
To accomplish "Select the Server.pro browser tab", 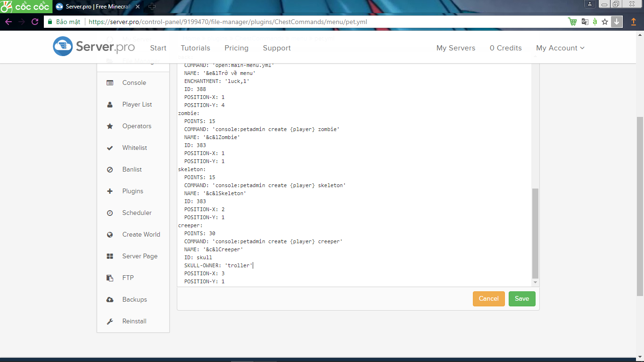I will click(x=99, y=7).
